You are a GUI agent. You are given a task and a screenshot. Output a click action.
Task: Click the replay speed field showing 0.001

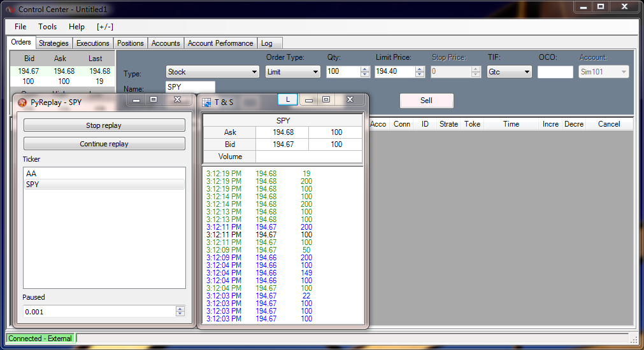(99, 311)
